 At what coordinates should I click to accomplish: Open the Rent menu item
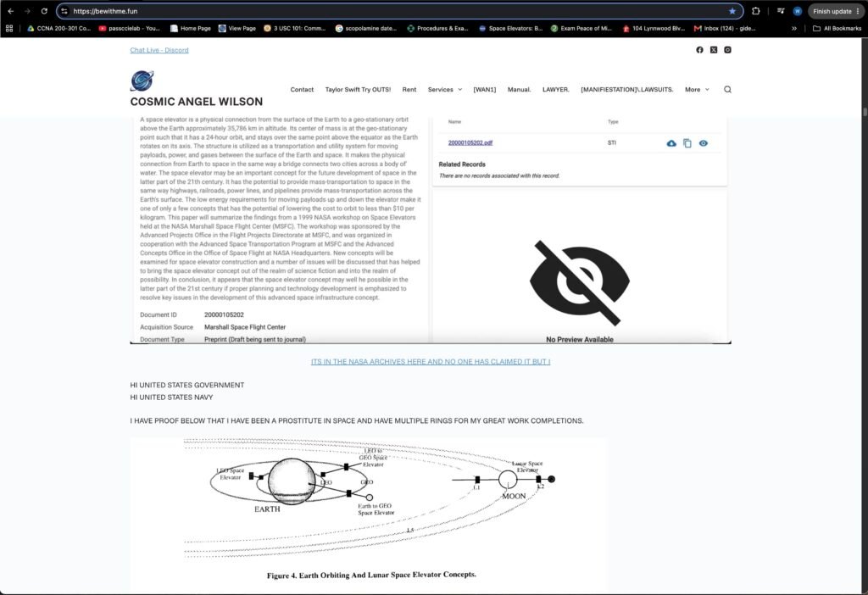(x=409, y=90)
